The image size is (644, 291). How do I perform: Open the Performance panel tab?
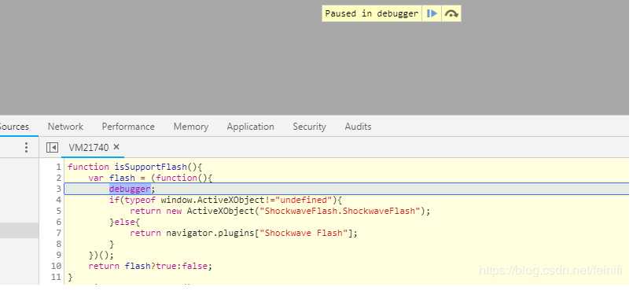coord(128,127)
